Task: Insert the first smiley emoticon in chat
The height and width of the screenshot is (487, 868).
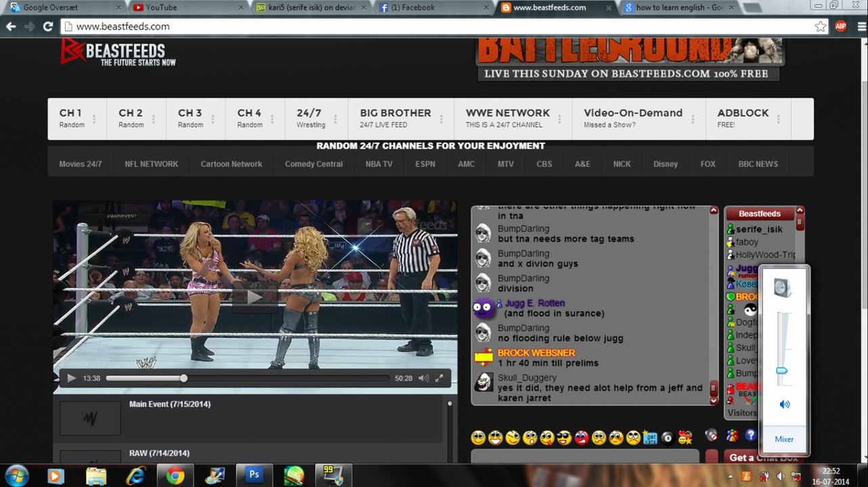Action: [479, 438]
